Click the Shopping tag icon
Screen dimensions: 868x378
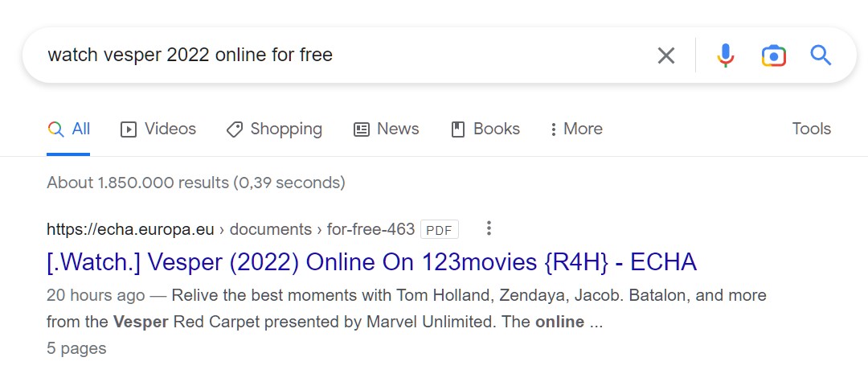234,129
